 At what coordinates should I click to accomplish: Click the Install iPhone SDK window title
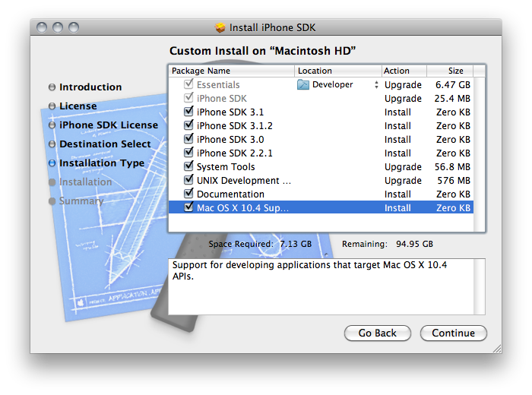[272, 27]
